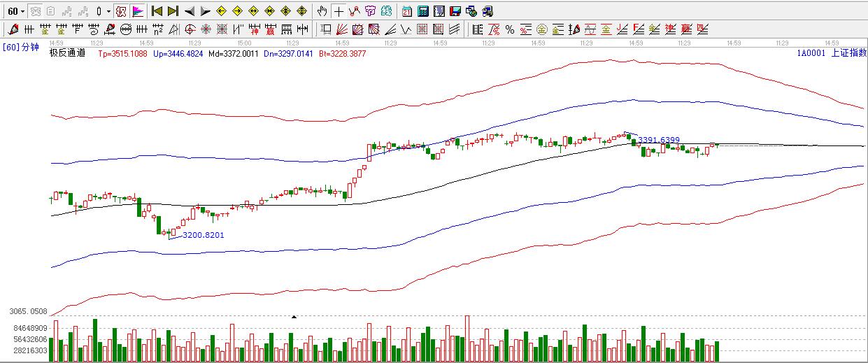
Task: Select the percent symbol drawing tool
Action: click(509, 29)
